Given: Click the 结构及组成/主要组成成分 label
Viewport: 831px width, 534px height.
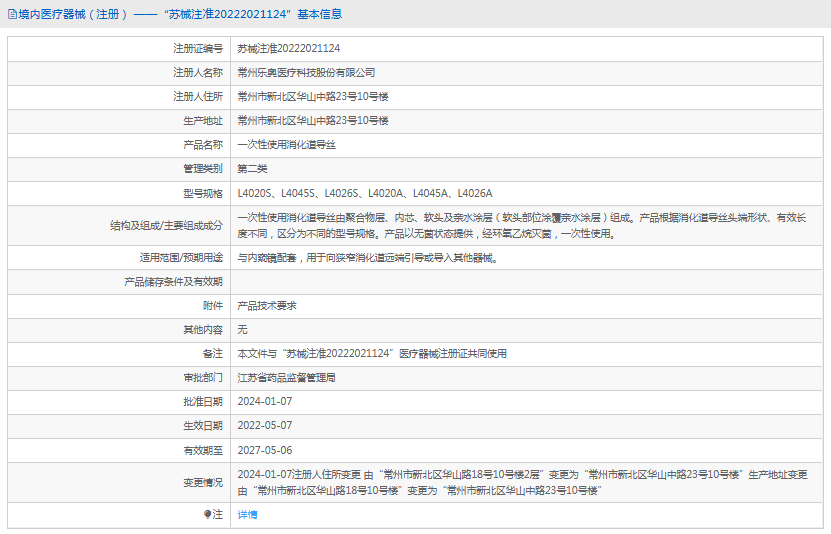Looking at the screenshot, I should point(166,226).
